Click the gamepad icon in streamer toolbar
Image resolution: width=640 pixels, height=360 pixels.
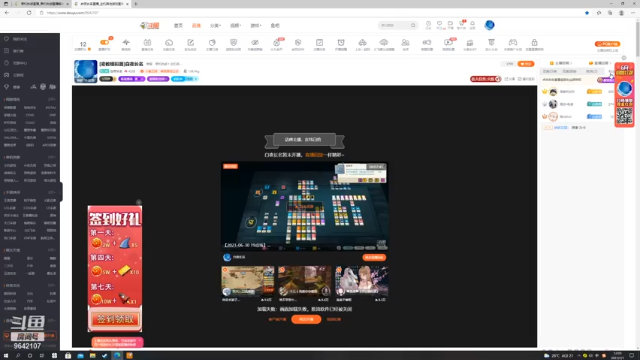click(x=513, y=42)
